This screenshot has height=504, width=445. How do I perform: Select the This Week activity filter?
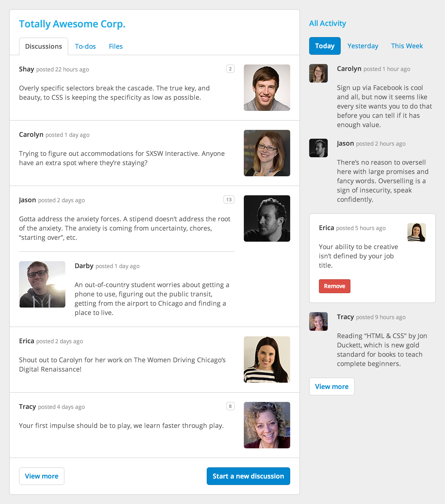tap(406, 45)
